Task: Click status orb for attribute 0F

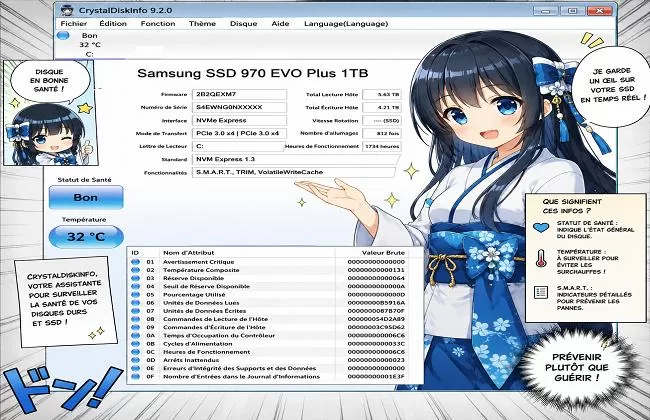Action: [136, 376]
